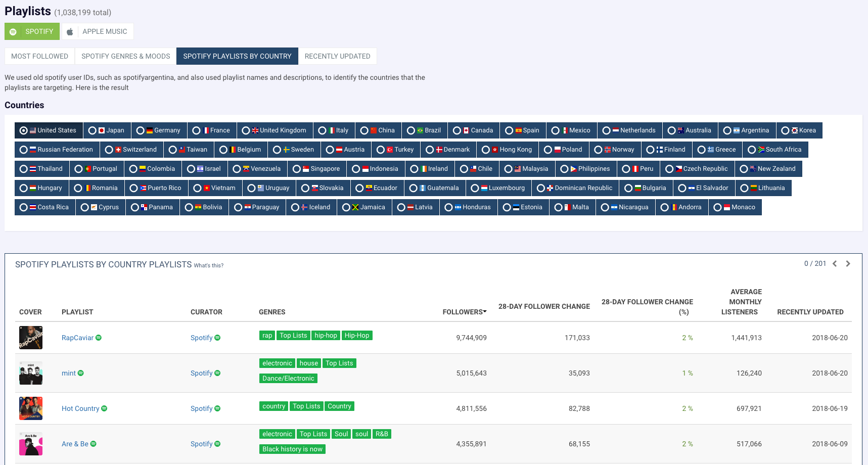Click Black history is now tag

(292, 449)
